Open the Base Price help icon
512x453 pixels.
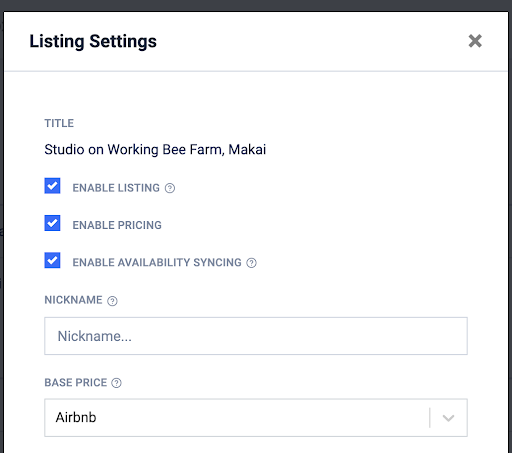pyautogui.click(x=116, y=383)
